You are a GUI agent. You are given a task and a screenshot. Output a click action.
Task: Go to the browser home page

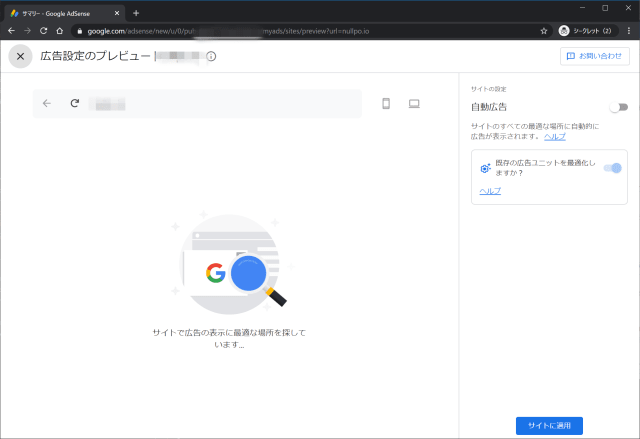(60, 31)
